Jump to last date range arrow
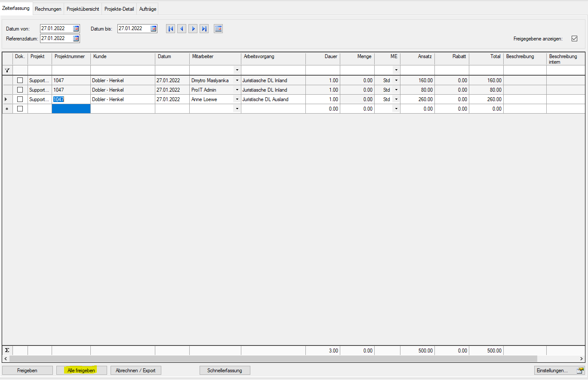This screenshot has width=588, height=380. (204, 29)
